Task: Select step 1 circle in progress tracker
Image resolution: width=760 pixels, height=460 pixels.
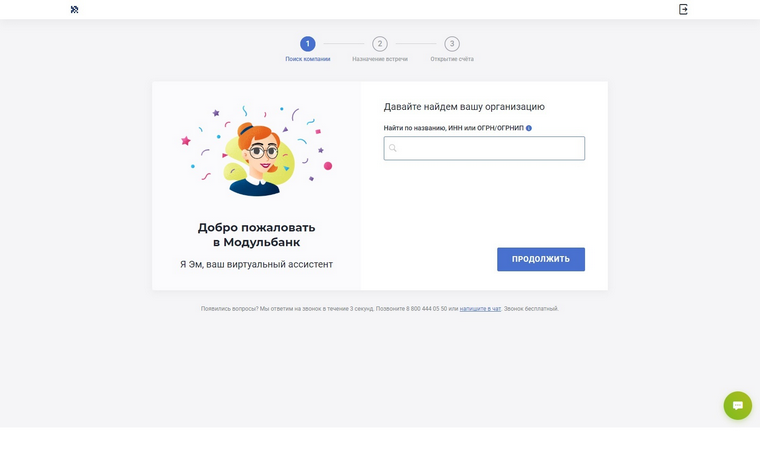Action: coord(308,44)
